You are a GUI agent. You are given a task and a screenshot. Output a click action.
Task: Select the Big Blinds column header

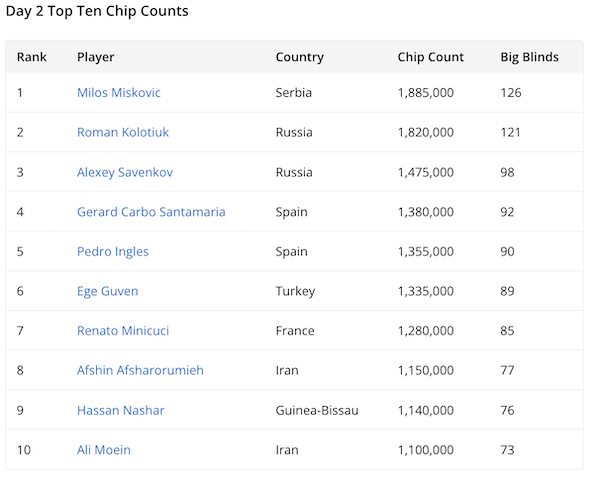coord(529,57)
